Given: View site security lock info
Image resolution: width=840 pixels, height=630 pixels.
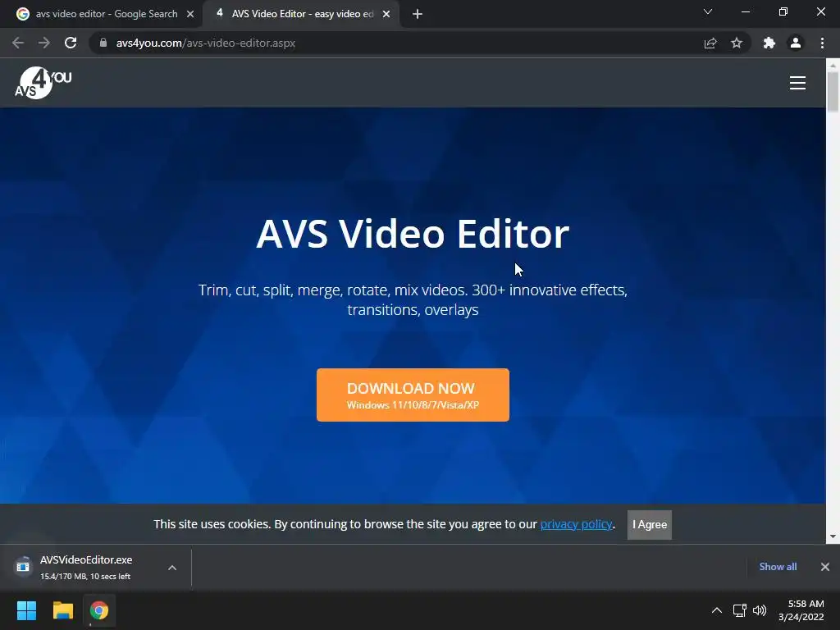Looking at the screenshot, I should tap(103, 43).
